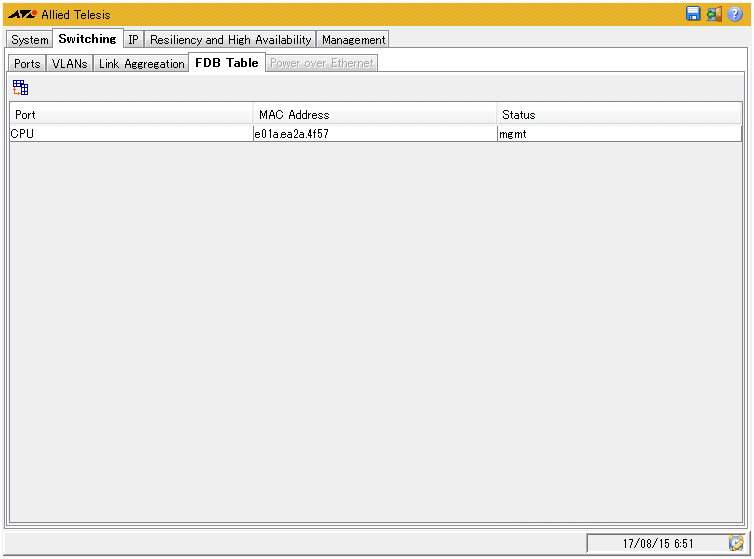Image resolution: width=754 pixels, height=559 pixels.
Task: Click the Allied Telesis logo
Action: 59,14
